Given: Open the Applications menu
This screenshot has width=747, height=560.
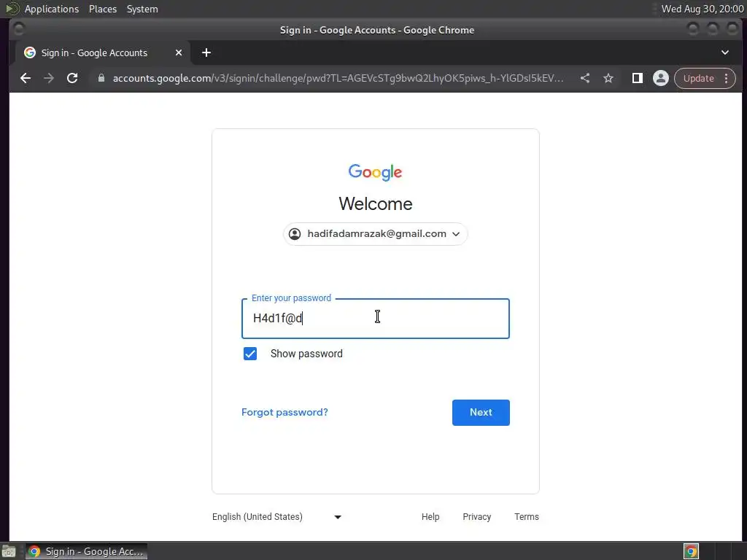Looking at the screenshot, I should point(52,9).
